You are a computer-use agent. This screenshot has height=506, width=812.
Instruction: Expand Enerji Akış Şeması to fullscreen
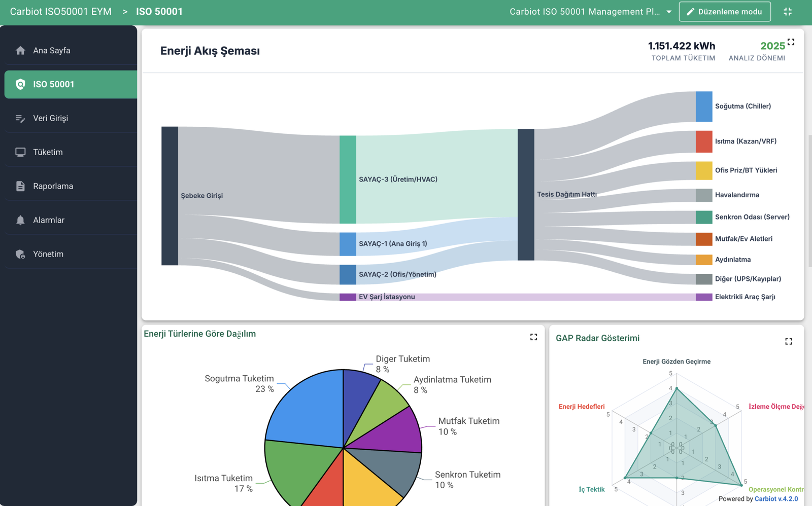click(x=791, y=42)
